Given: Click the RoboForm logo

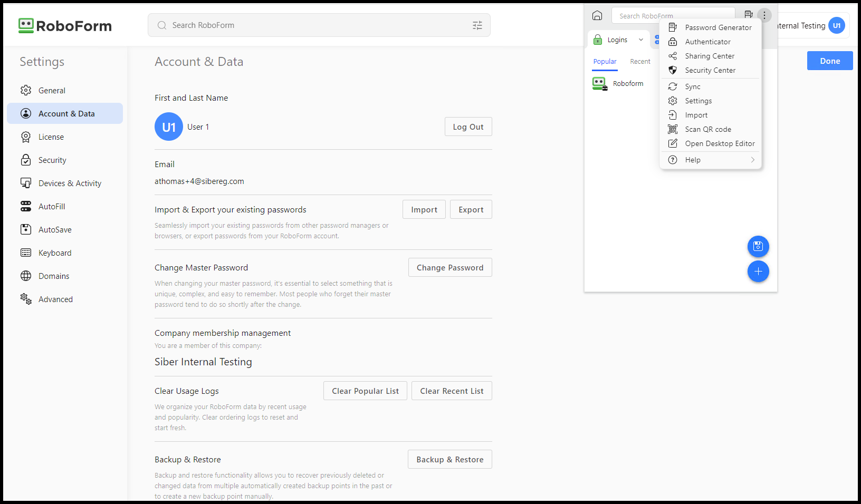Looking at the screenshot, I should click(x=65, y=26).
